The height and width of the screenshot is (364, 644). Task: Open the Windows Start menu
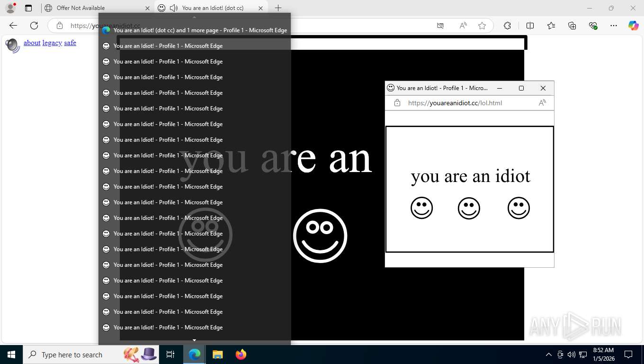(x=11, y=355)
